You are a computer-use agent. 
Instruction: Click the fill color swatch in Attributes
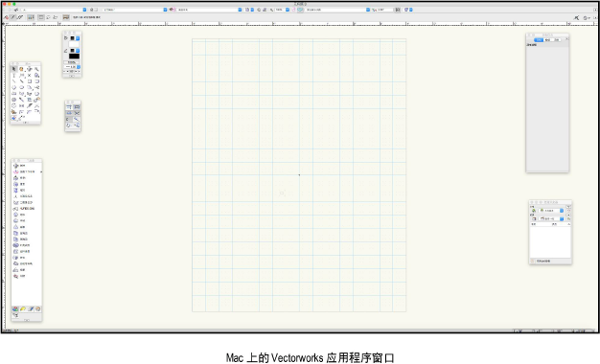point(72,38)
